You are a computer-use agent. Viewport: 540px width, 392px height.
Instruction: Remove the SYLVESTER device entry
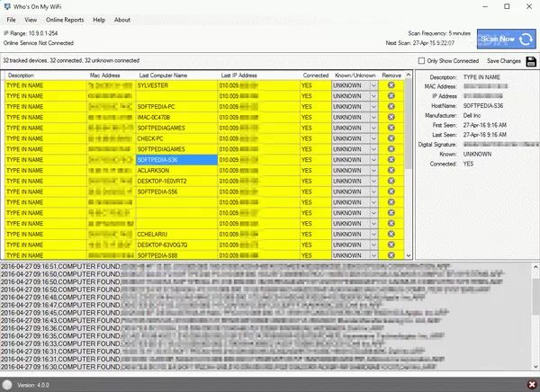coord(391,85)
